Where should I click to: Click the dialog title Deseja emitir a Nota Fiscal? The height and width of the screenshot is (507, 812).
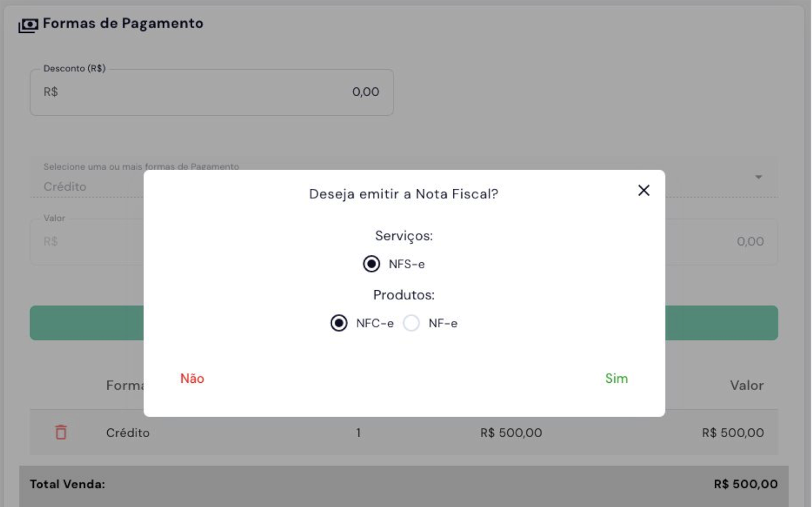pyautogui.click(x=403, y=194)
